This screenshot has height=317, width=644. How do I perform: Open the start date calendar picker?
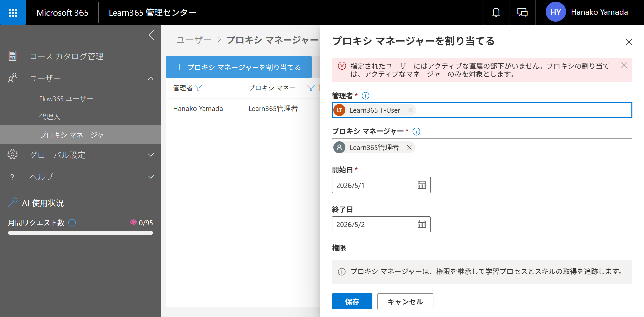click(422, 185)
